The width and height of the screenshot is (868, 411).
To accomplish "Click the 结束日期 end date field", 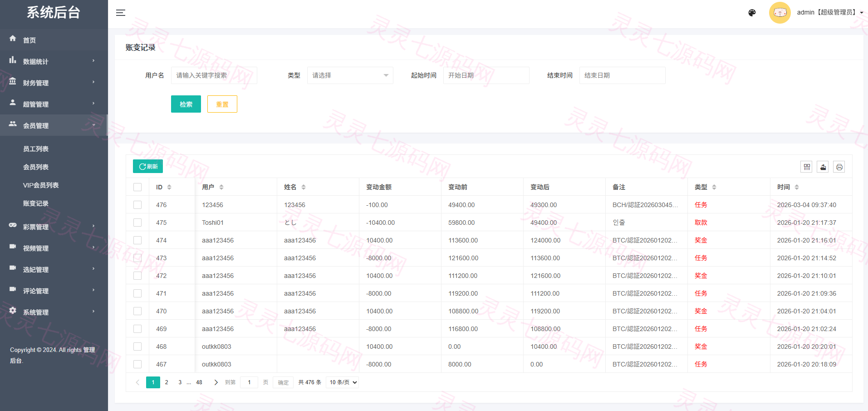I will [623, 75].
